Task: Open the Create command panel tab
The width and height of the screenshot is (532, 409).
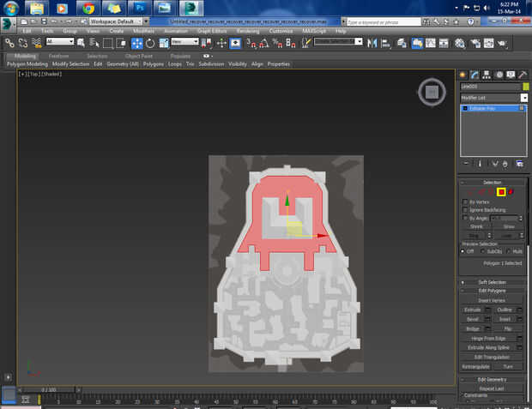Action: click(x=462, y=75)
